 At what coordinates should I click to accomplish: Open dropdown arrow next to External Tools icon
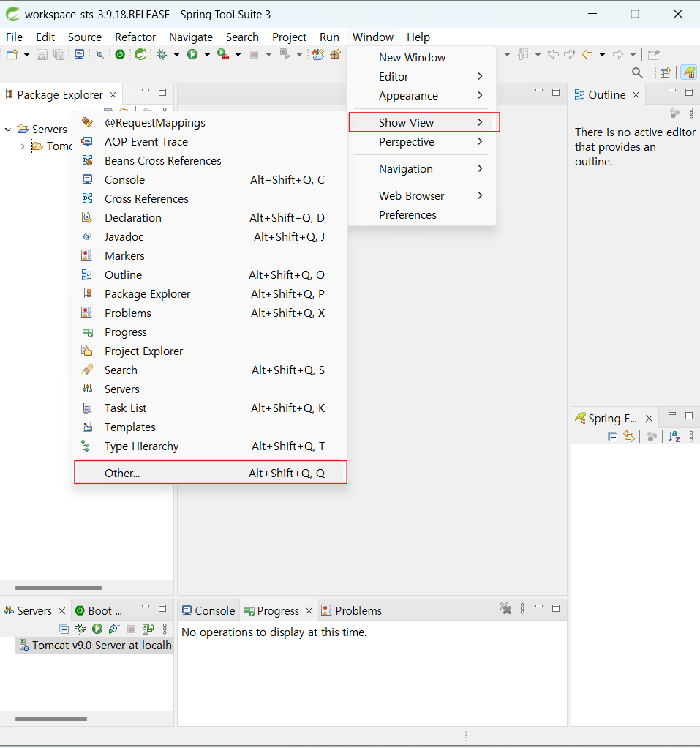coord(238,54)
